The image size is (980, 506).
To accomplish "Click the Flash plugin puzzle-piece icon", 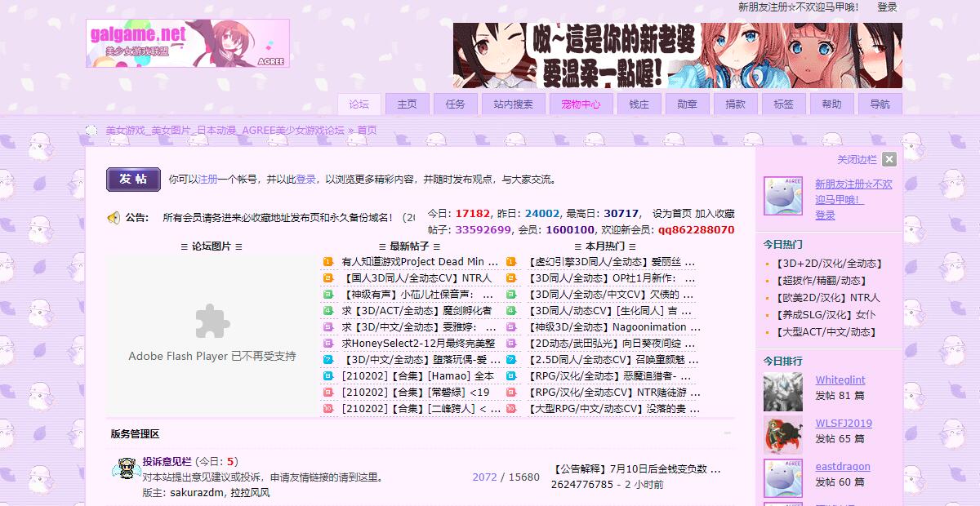I will 212,322.
